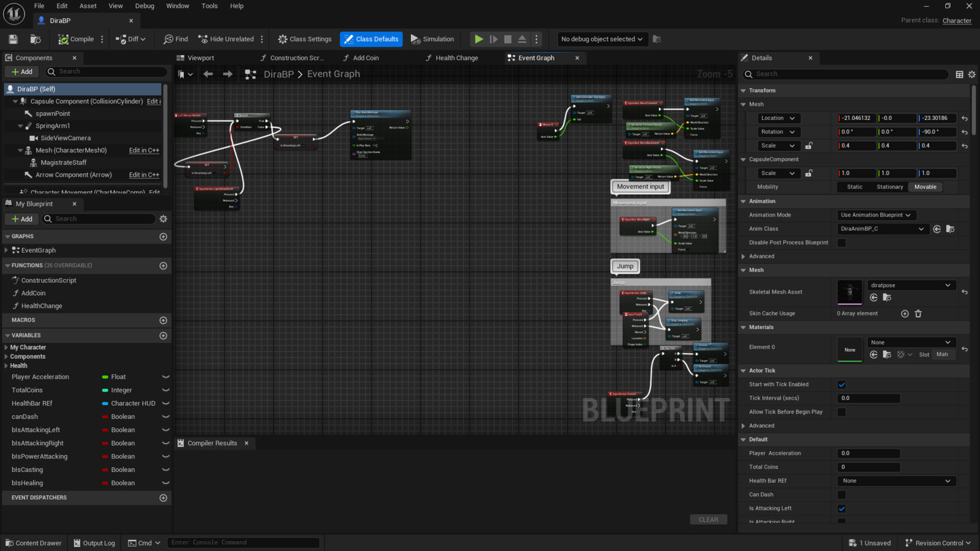Viewport: 980px width, 551px height.
Task: Compile the DiraBP blueprint
Action: pyautogui.click(x=76, y=39)
